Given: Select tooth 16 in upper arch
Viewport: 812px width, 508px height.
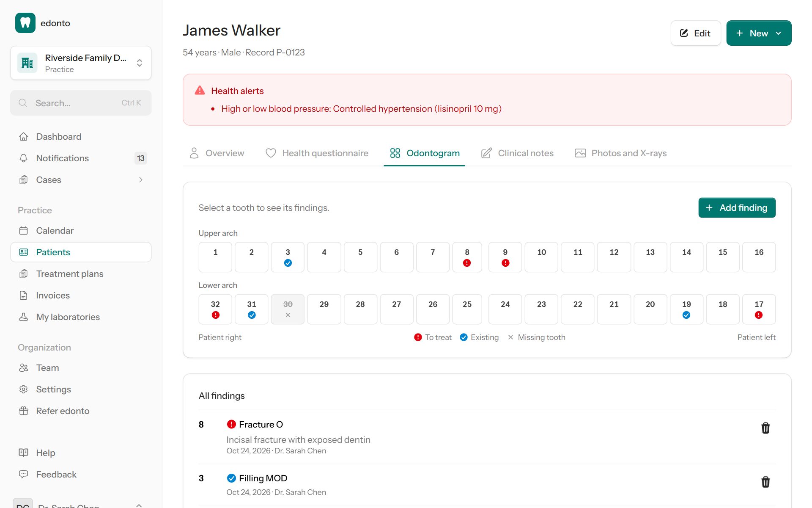Looking at the screenshot, I should tap(759, 257).
